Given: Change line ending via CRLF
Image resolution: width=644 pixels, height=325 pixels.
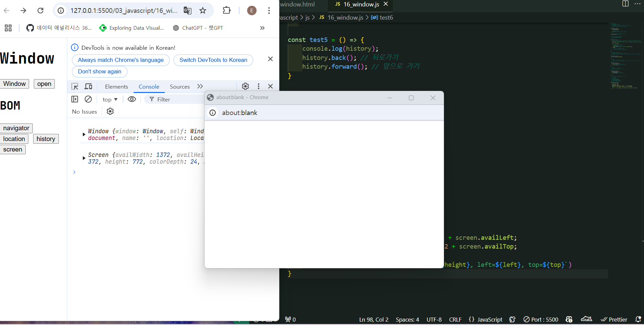Looking at the screenshot, I should (x=455, y=319).
